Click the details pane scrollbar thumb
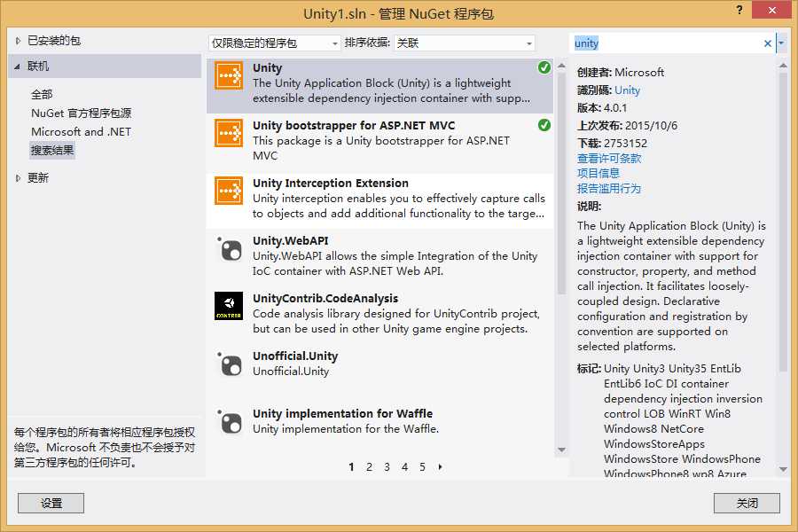This screenshot has width=798, height=532. click(783, 222)
